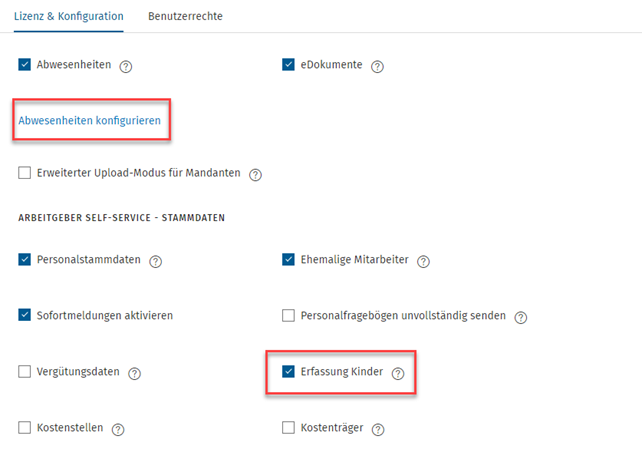Click help icon beside Kostenstellen
The width and height of the screenshot is (642, 449).
click(x=118, y=429)
